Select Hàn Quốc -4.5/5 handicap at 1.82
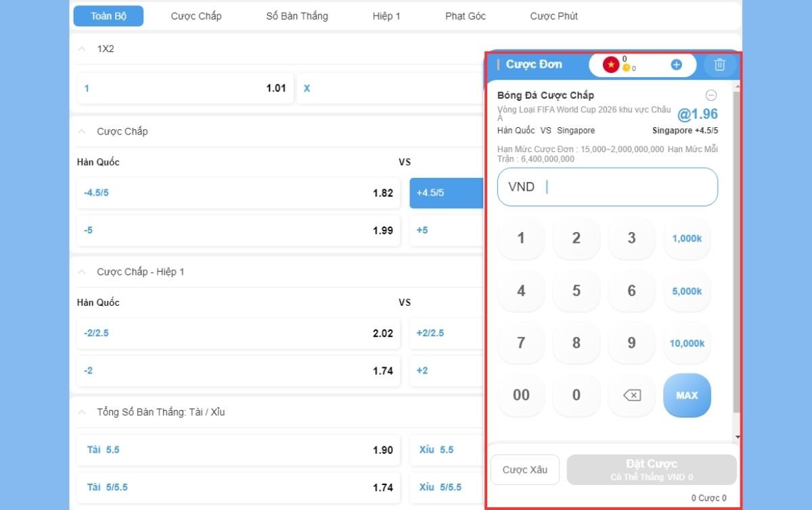Image resolution: width=812 pixels, height=510 pixels. [x=238, y=193]
